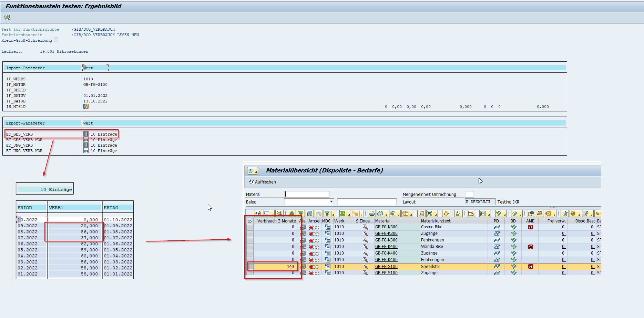Open the menu icon beside Materialübersicht title
Image resolution: width=644 pixels, height=318 pixels.
[x=252, y=171]
